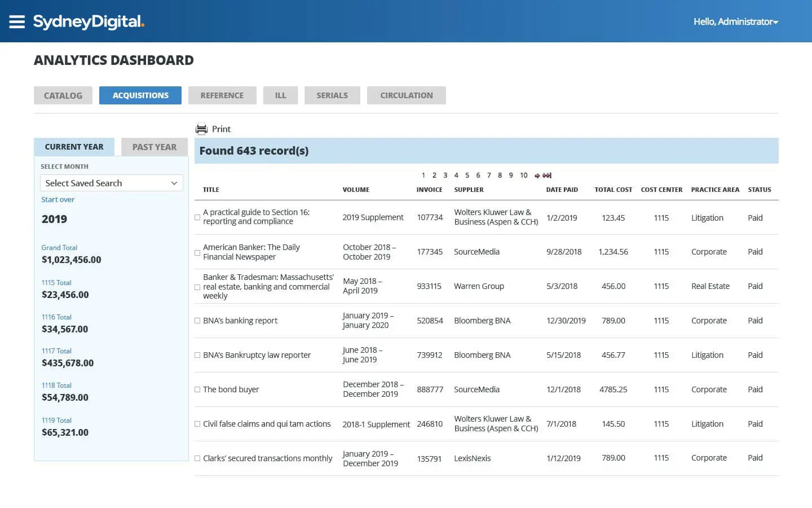
Task: Expand the Hello, Administrator account menu
Action: pos(736,21)
